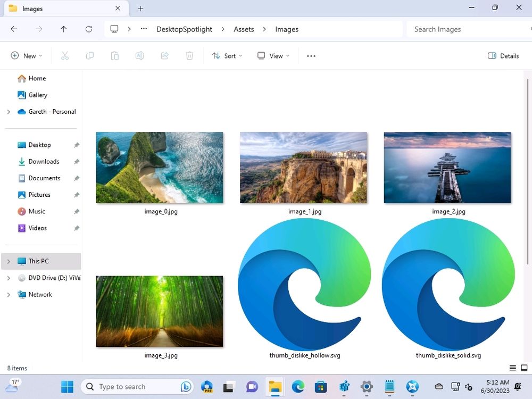
Task: Refresh the Images folder
Action: pos(89,29)
